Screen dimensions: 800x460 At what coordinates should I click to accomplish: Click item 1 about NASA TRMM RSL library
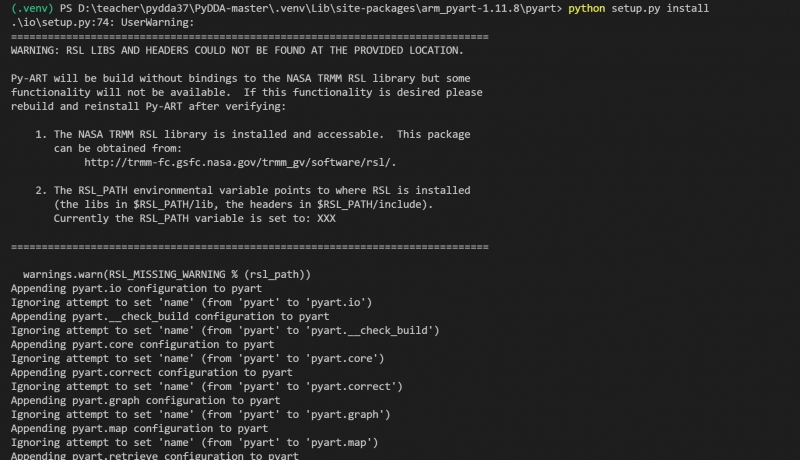click(x=260, y=134)
